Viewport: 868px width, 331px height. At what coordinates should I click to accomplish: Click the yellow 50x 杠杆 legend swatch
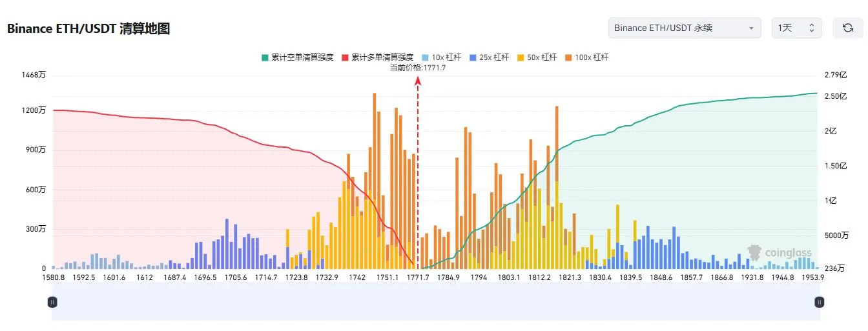pos(521,57)
